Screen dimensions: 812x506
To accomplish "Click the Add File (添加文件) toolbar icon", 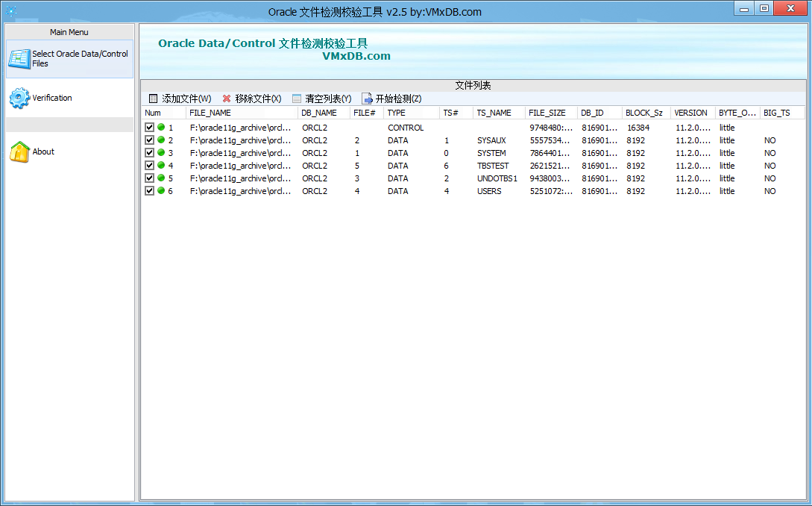I will pyautogui.click(x=153, y=99).
